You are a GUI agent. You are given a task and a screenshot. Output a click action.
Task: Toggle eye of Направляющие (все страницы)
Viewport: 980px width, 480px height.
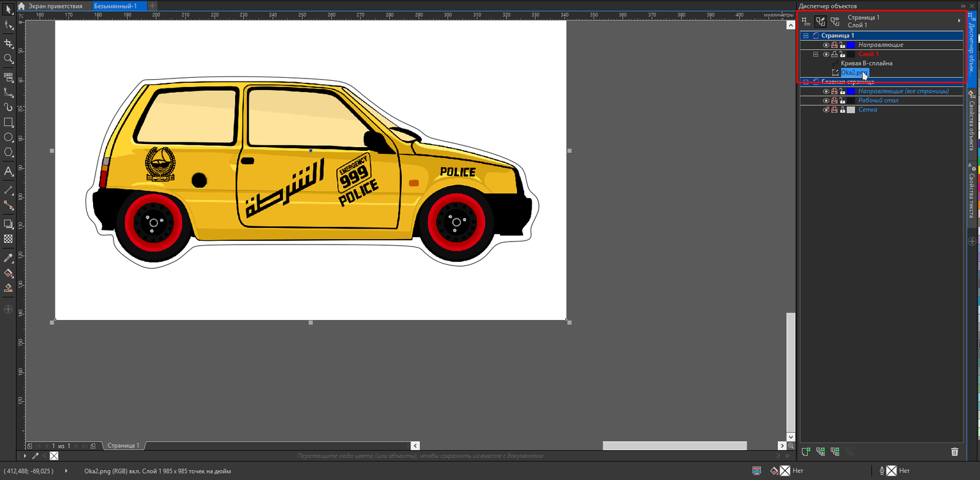[x=826, y=91]
